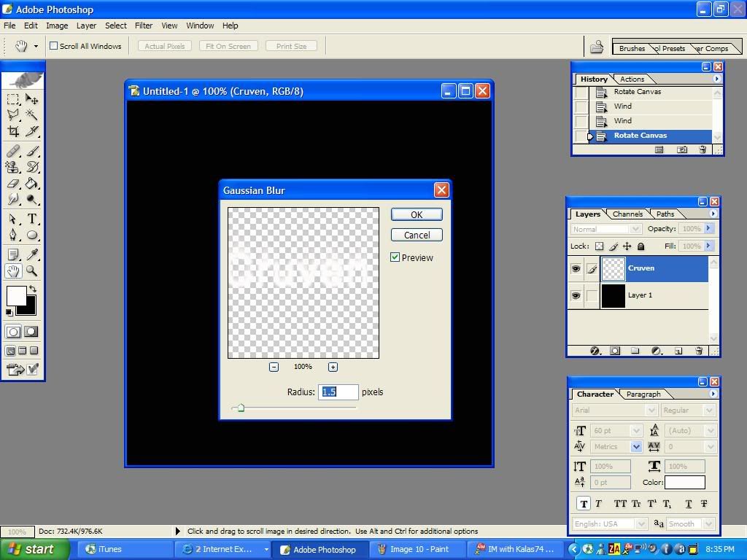Screen dimensions: 747x560
Task: Select the Slice tool
Action: point(32,131)
